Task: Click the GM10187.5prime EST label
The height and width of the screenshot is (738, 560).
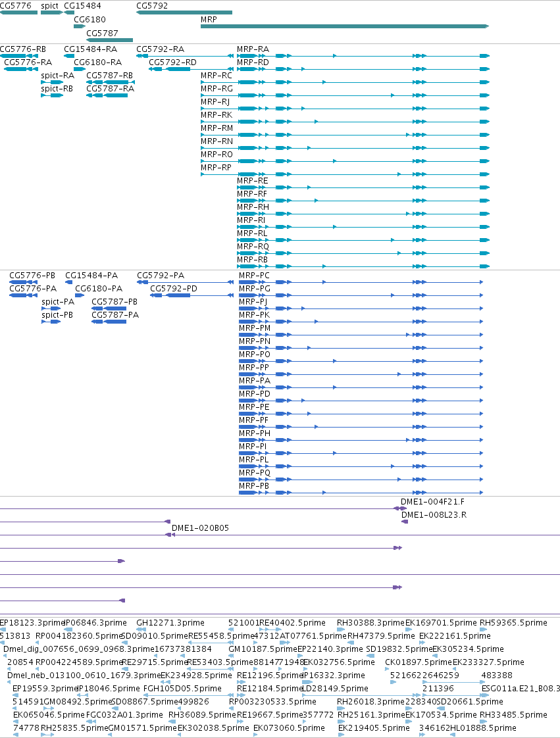Action: [x=263, y=649]
